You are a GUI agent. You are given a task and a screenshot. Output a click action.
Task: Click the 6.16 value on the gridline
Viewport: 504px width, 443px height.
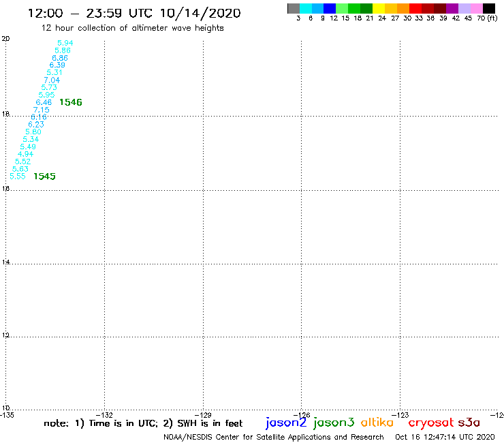click(39, 117)
